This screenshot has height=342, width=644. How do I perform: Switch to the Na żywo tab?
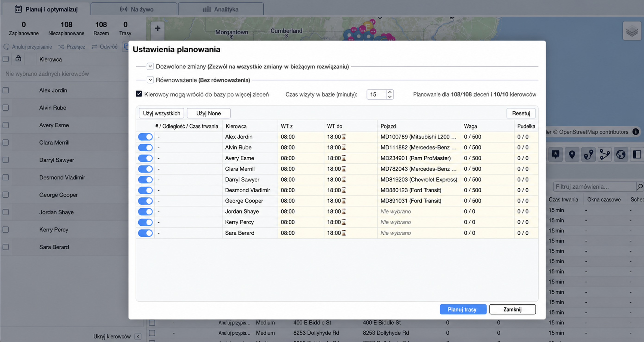(x=134, y=9)
